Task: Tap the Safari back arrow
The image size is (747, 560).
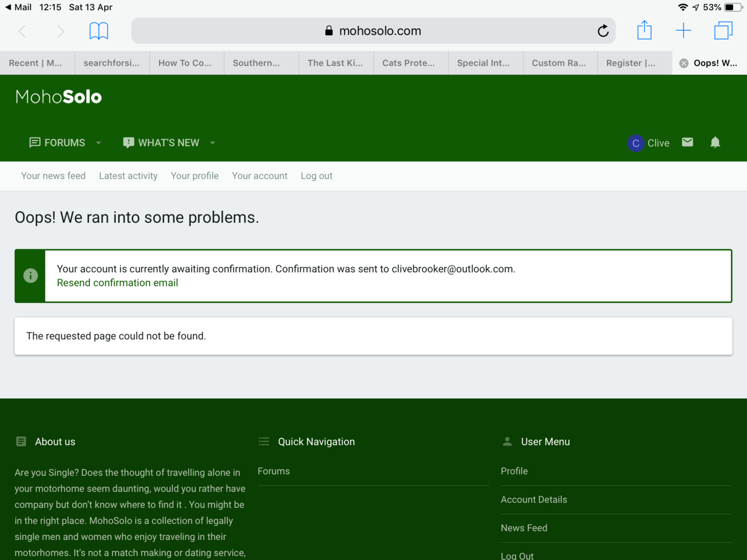Action: point(22,31)
